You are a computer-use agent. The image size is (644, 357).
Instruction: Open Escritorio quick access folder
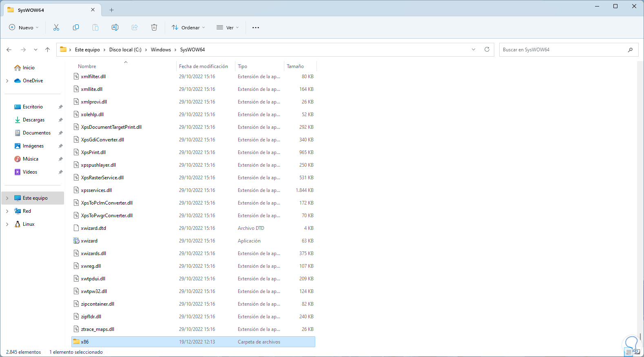point(33,107)
